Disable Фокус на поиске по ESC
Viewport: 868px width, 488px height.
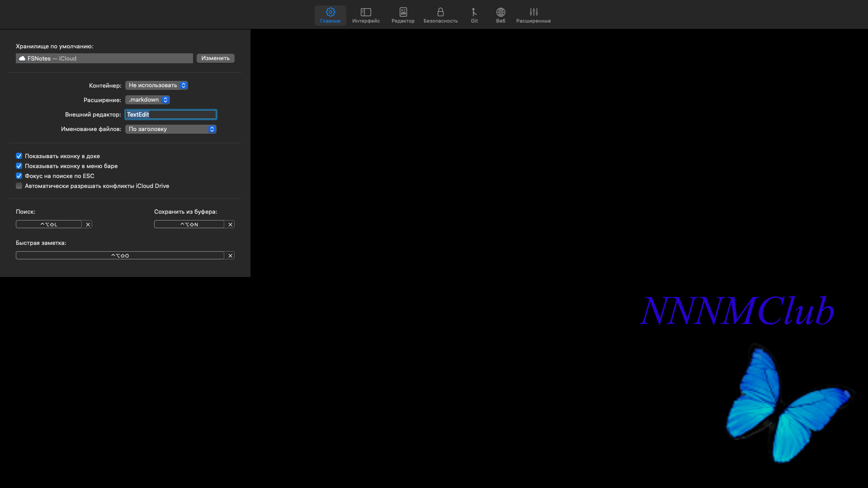pyautogui.click(x=19, y=176)
